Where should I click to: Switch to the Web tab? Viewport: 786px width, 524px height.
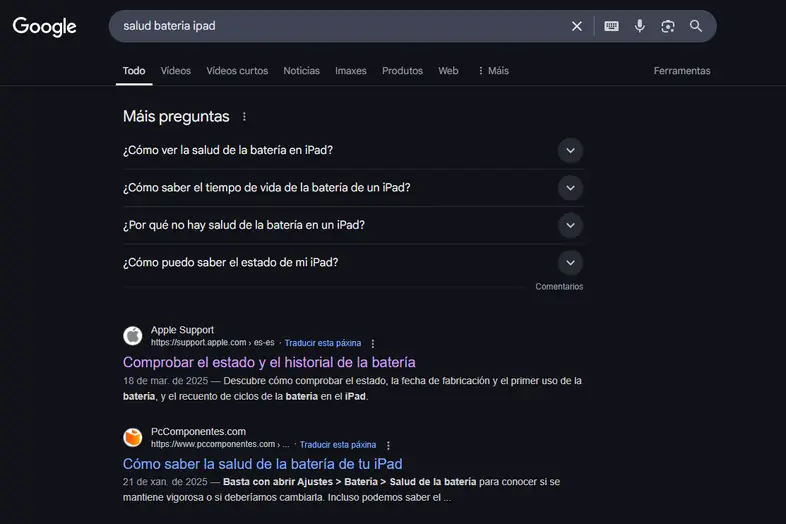point(448,71)
